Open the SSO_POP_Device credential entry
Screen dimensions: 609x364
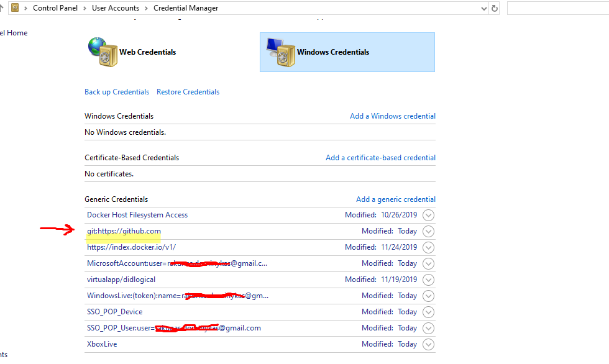pyautogui.click(x=114, y=312)
